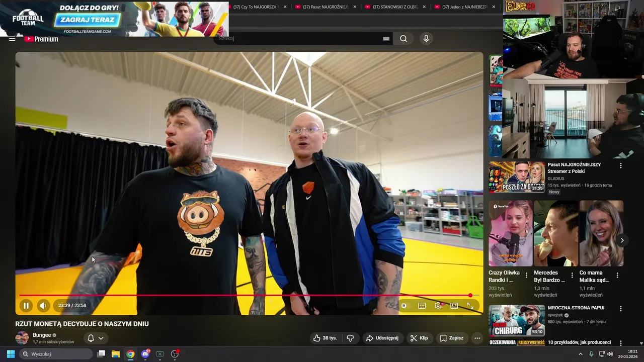Click the progress bar scrubber handle

coord(470,296)
